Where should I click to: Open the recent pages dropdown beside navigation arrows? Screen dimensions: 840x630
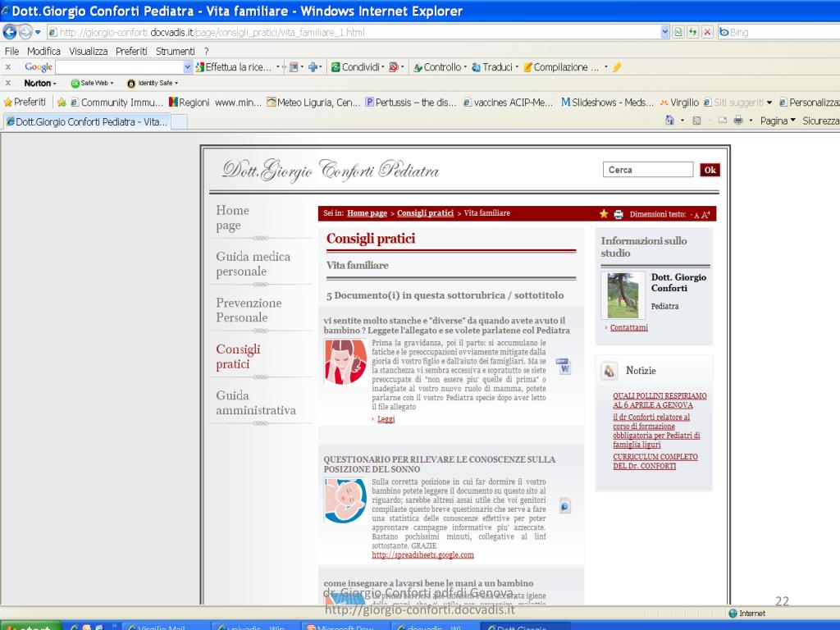tap(38, 32)
